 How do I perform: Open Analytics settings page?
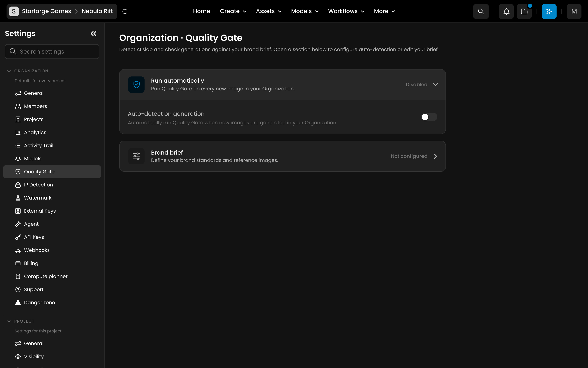(x=52, y=132)
